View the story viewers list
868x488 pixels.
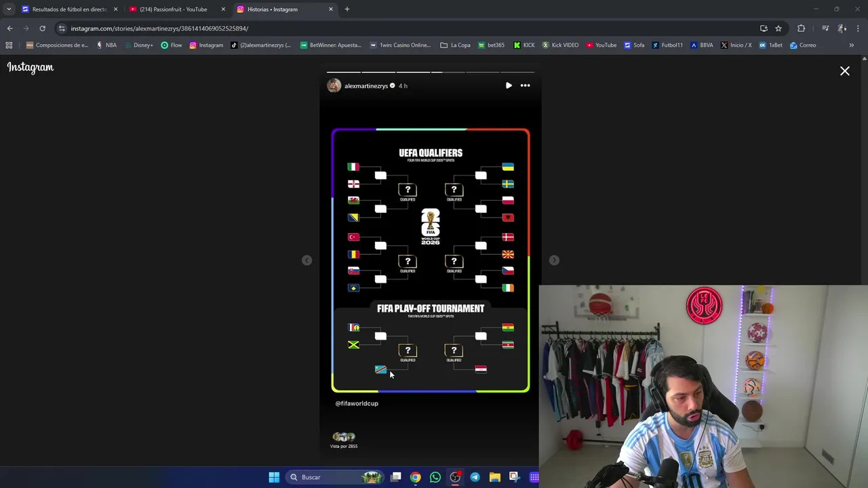tap(344, 440)
